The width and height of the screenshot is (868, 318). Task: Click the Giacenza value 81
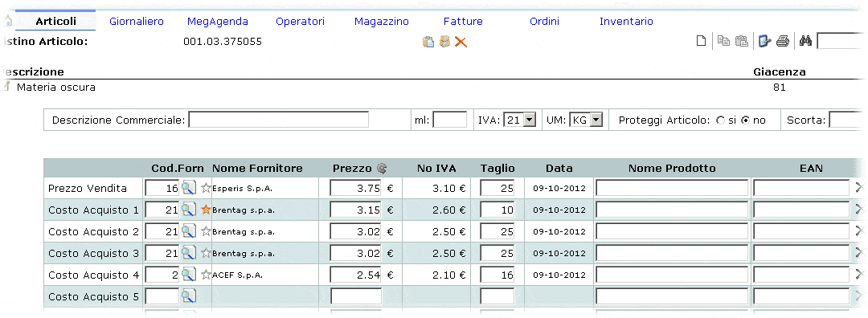point(779,88)
